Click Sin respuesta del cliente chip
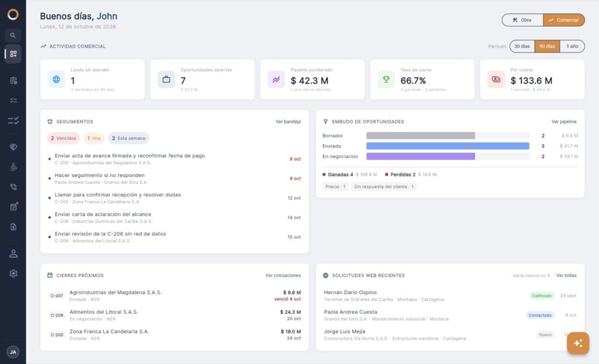Viewport: 599px width, 364px height. coord(384,186)
